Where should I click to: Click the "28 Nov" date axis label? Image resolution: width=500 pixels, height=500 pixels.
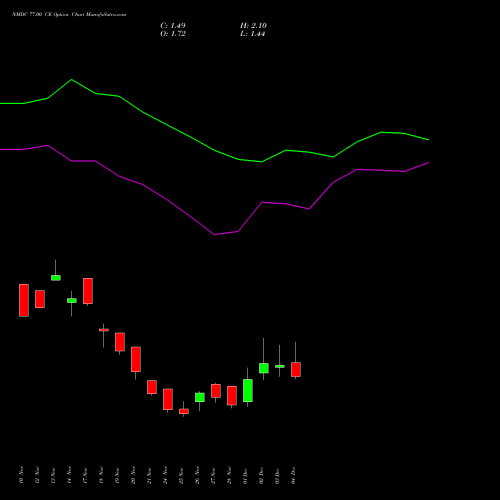click(x=229, y=475)
